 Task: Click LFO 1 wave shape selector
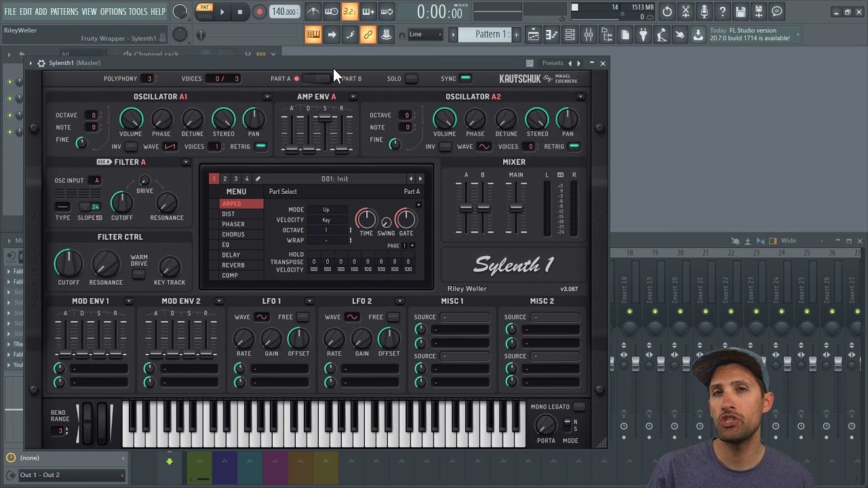(262, 317)
